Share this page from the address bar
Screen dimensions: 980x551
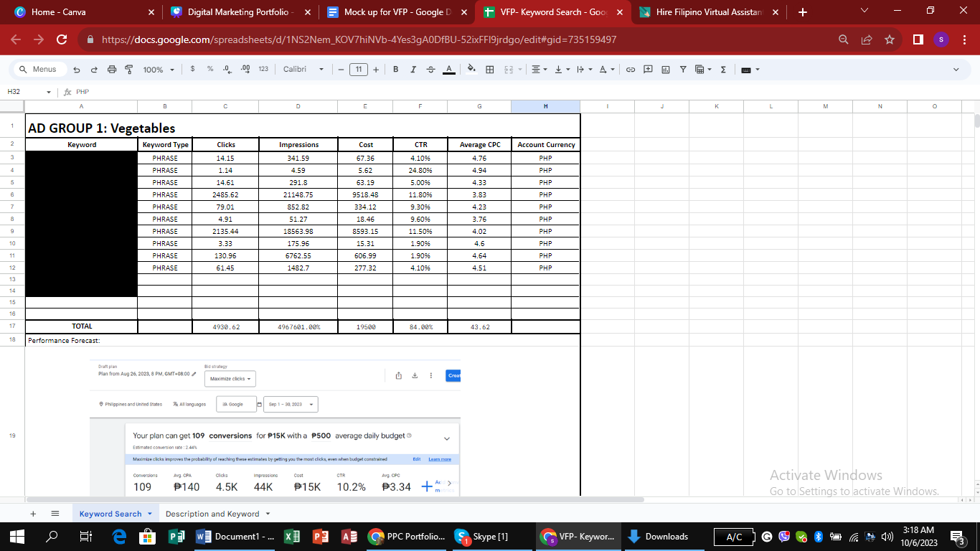(x=867, y=40)
